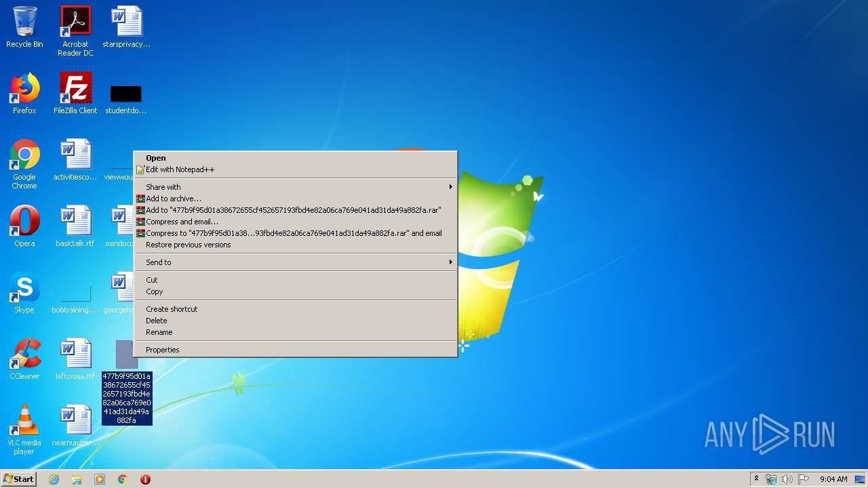
Task: Choose Copy from the context menu
Action: pyautogui.click(x=296, y=291)
